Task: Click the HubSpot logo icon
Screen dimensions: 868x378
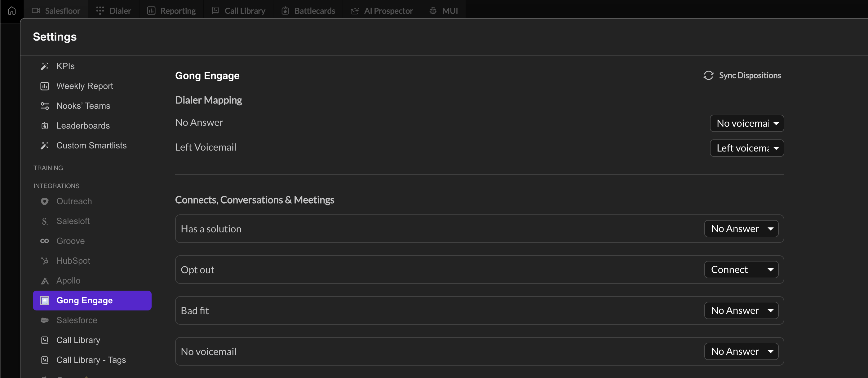Action: click(x=44, y=261)
